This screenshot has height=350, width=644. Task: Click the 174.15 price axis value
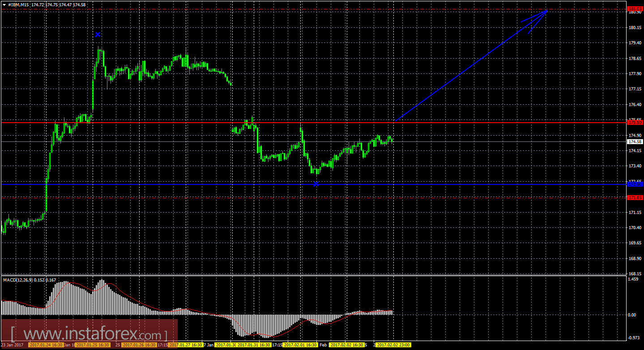(635, 151)
